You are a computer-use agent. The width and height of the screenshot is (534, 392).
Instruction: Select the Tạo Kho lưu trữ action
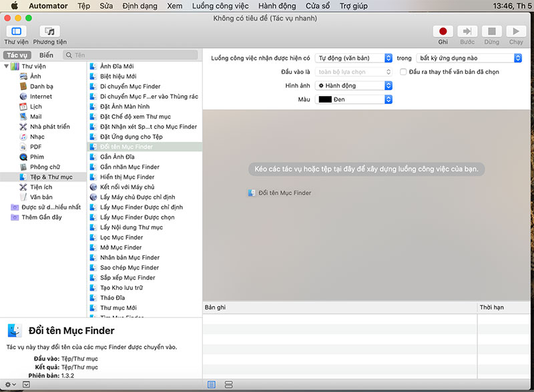point(145,287)
